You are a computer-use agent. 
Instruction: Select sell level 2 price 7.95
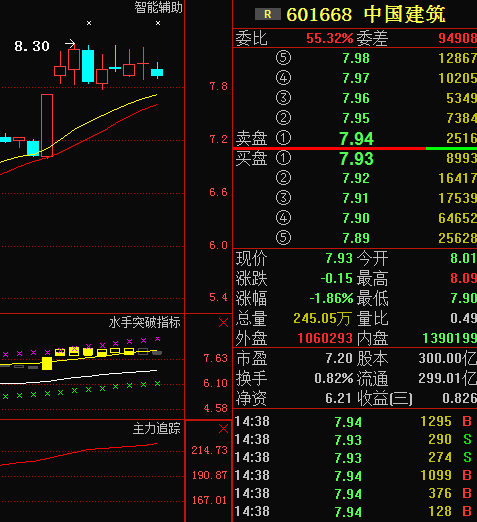click(356, 118)
